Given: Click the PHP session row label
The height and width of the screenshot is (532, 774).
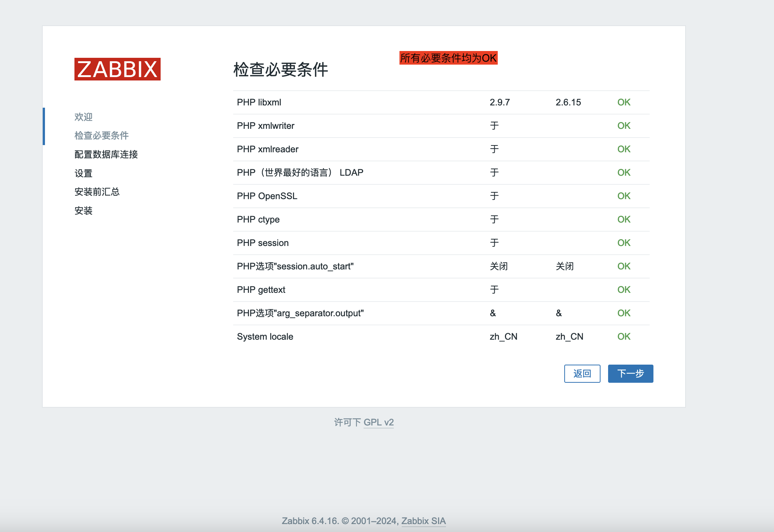Looking at the screenshot, I should 263,243.
